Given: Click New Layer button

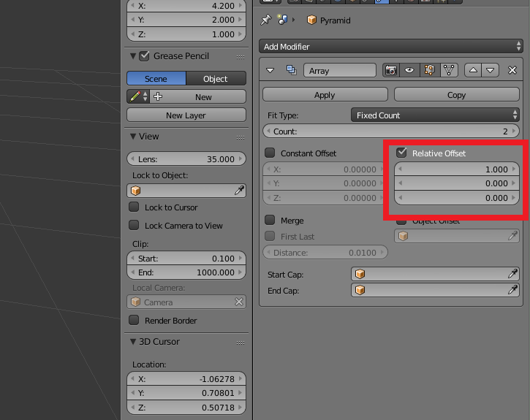Looking at the screenshot, I should click(186, 115).
